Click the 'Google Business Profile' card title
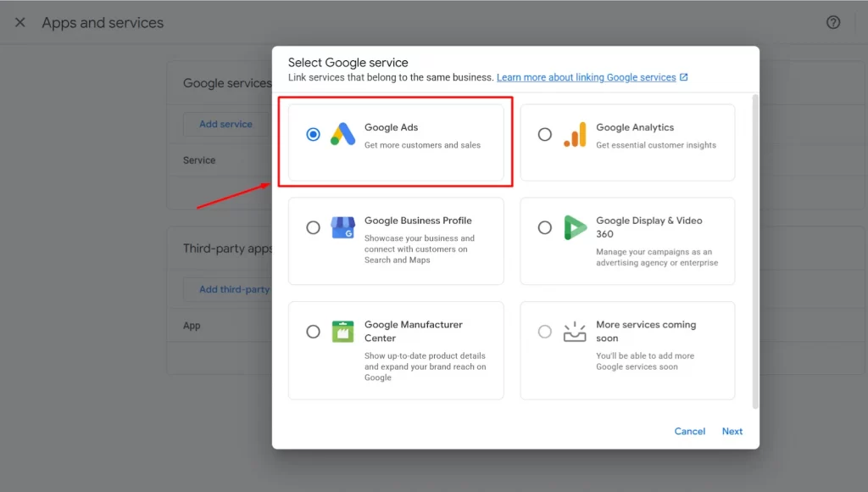This screenshot has height=492, width=868. point(418,221)
